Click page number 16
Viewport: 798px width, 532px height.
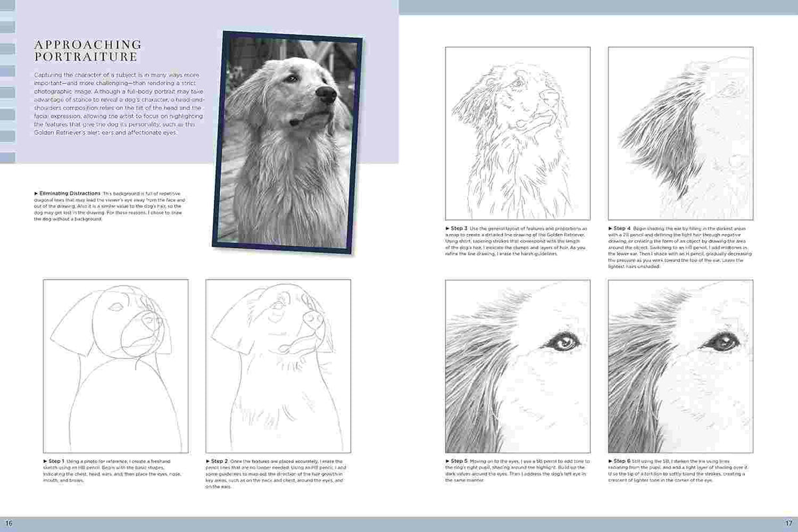click(x=9, y=525)
